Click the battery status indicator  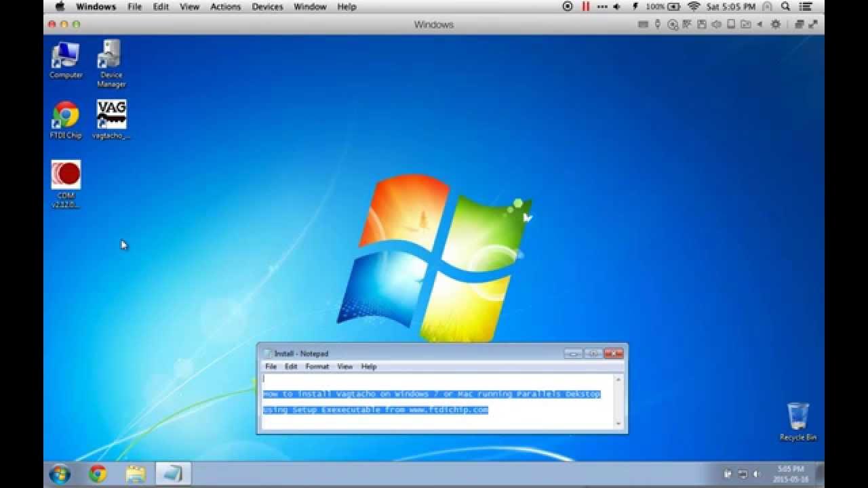pos(663,6)
